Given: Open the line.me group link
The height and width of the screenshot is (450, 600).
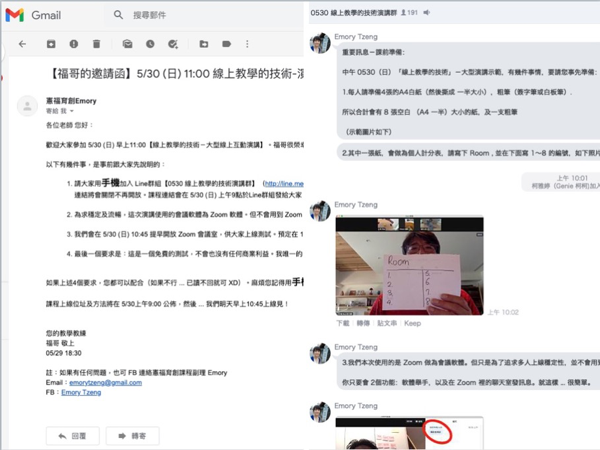Looking at the screenshot, I should coord(284,184).
